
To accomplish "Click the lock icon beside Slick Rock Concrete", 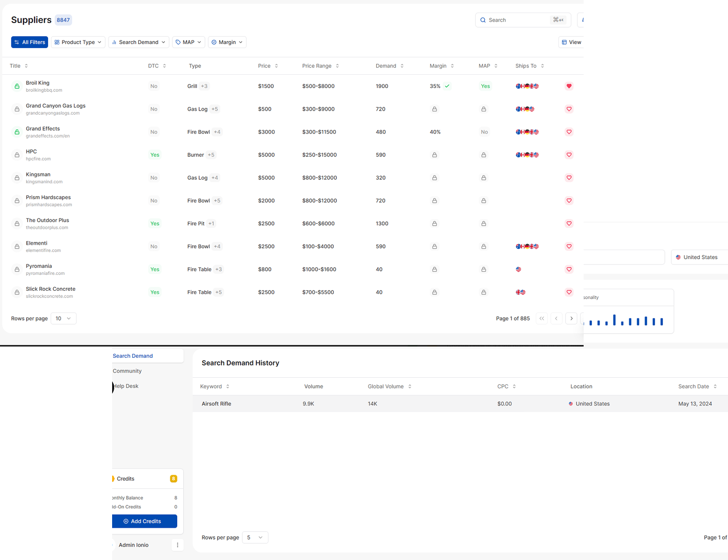I will click(x=17, y=292).
